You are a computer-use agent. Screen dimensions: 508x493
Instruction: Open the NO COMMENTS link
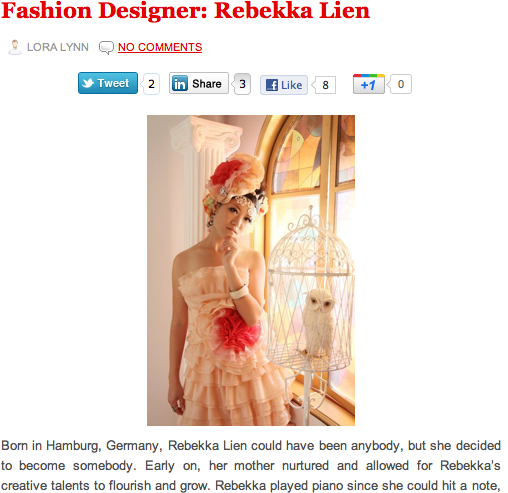tap(160, 47)
